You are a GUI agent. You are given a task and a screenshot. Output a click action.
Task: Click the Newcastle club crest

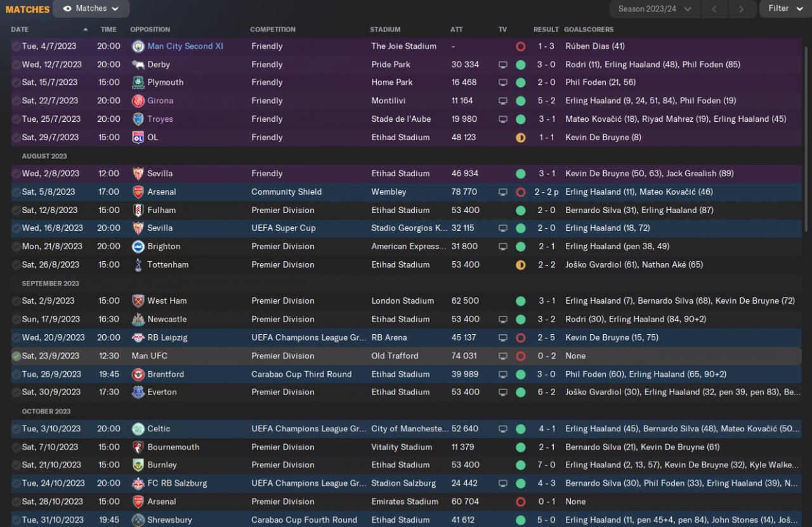pos(138,320)
